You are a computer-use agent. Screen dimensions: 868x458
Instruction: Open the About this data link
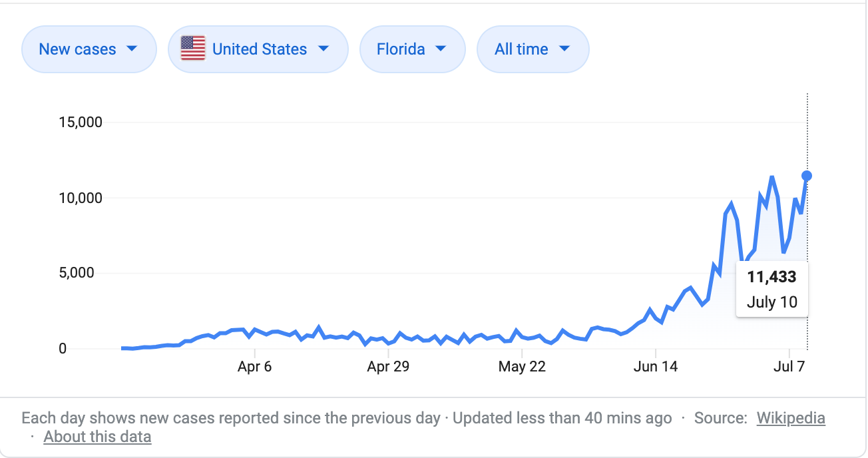tap(97, 437)
